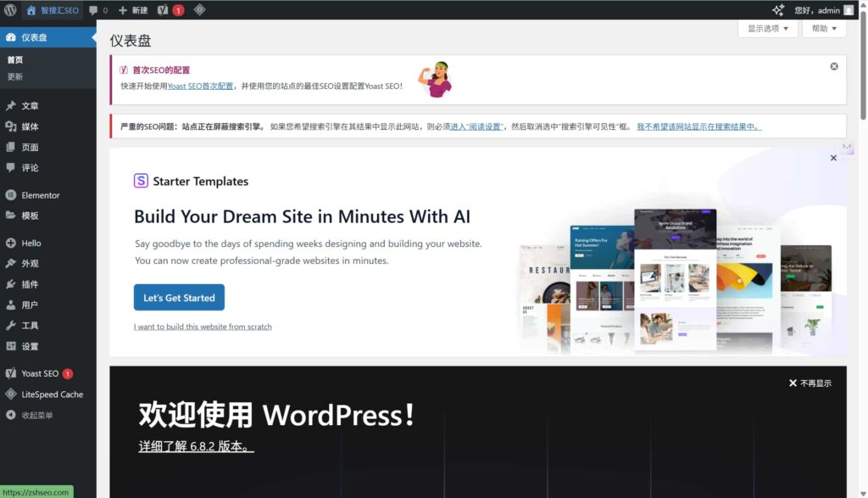Screen dimensions: 868x498
Task: Click the Elementor icon
Action: pyautogui.click(x=11, y=195)
